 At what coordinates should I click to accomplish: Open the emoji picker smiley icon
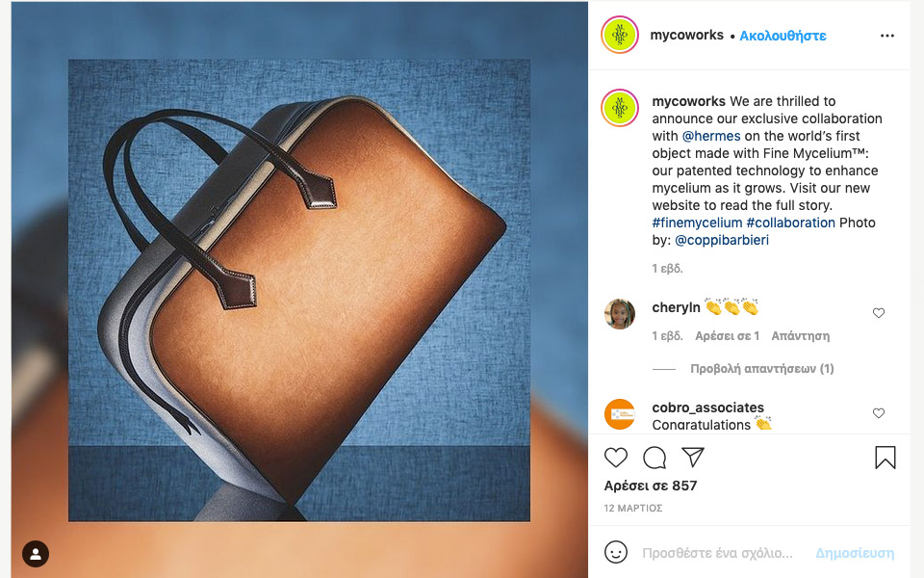tap(616, 553)
